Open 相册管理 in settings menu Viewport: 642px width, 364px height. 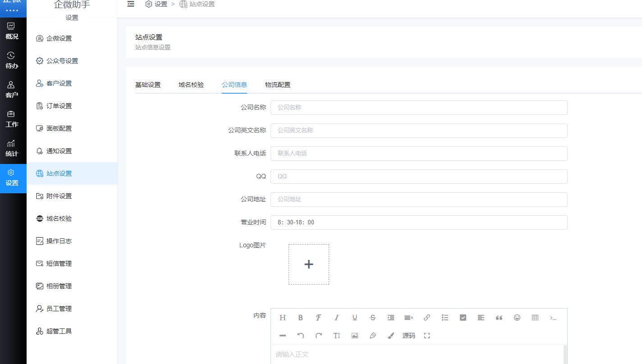72,286
